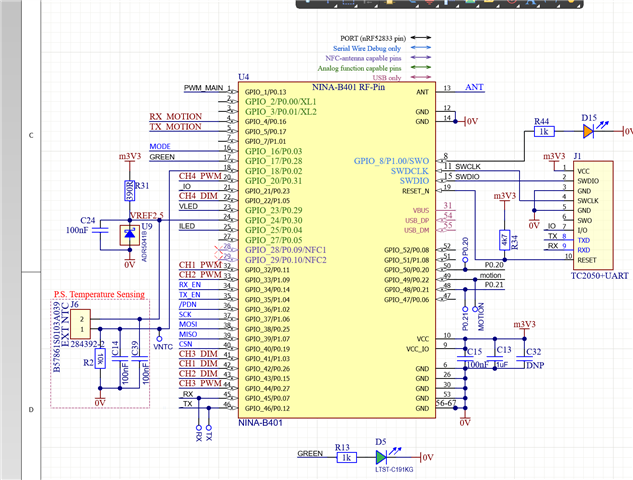
Task: Click the CH2_PWM net label
Action: click(200, 275)
